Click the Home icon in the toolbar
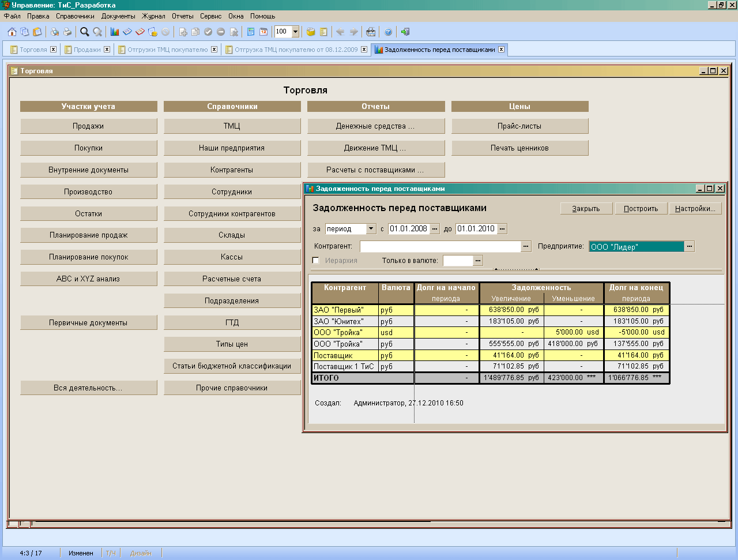Viewport: 738px width, 560px height. coord(12,32)
